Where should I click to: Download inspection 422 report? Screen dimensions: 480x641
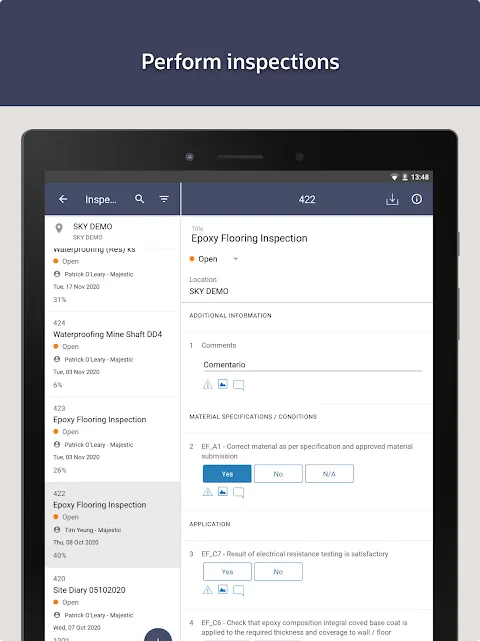coord(392,199)
